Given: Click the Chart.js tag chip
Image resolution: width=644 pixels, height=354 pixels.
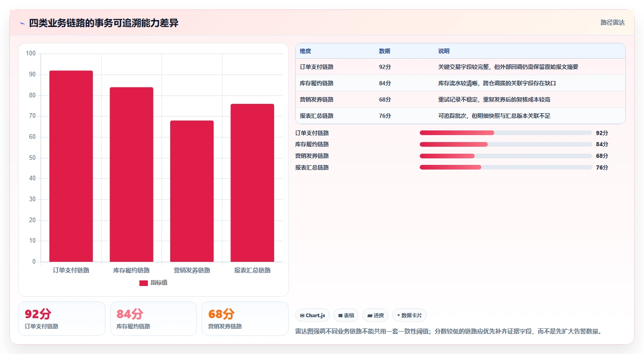Looking at the screenshot, I should (x=312, y=315).
